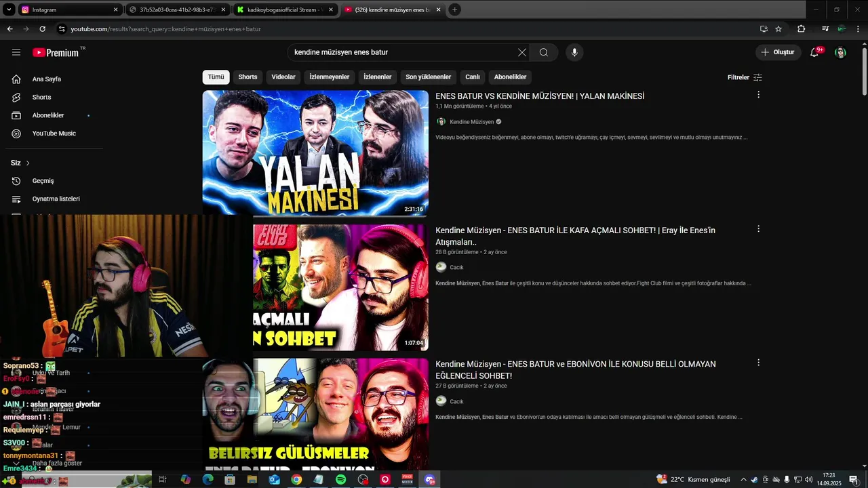Play the Yalan Makinesi thumbnail
The height and width of the screenshot is (488, 868).
315,152
